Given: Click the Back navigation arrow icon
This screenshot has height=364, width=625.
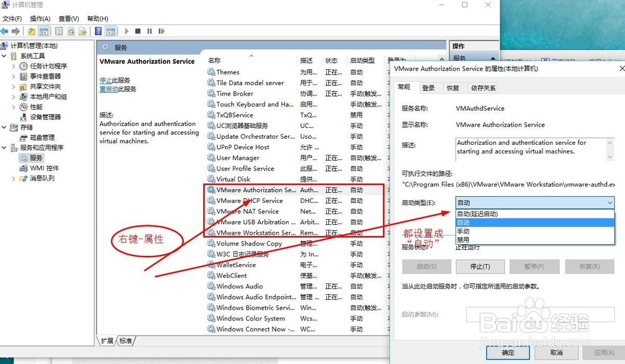Looking at the screenshot, I should pyautogui.click(x=6, y=31).
